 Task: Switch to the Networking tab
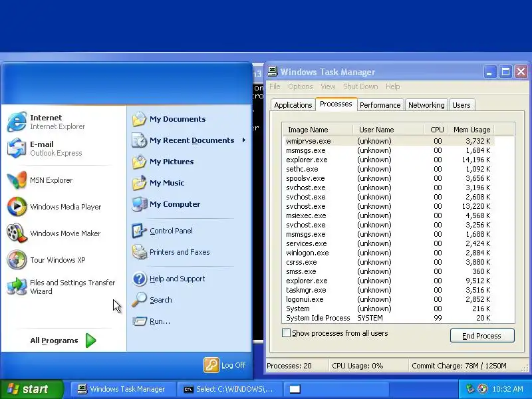426,105
